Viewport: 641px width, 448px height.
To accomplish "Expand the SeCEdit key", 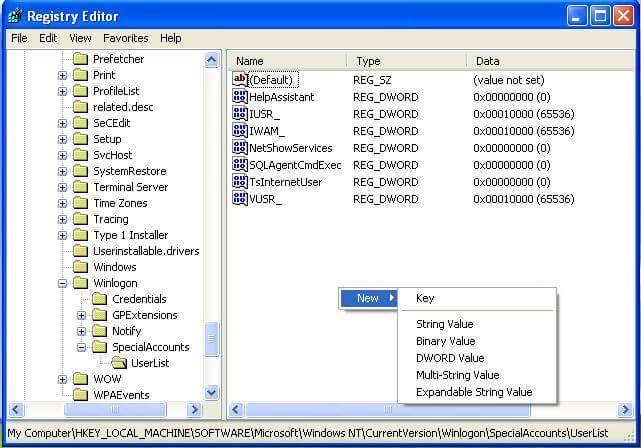I will pos(63,123).
